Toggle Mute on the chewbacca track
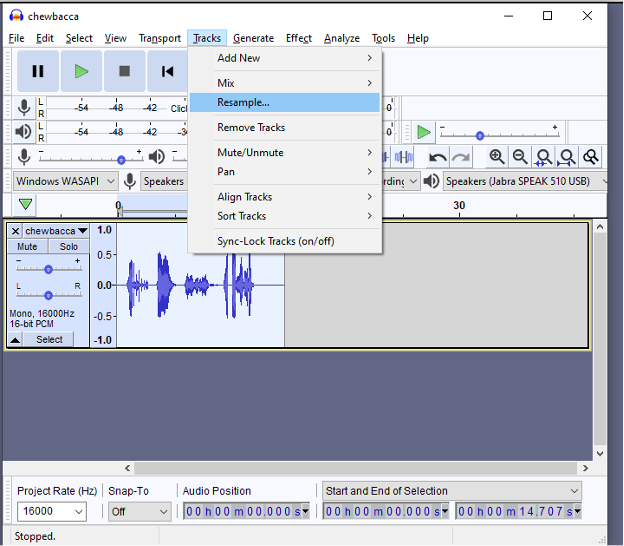 (28, 247)
